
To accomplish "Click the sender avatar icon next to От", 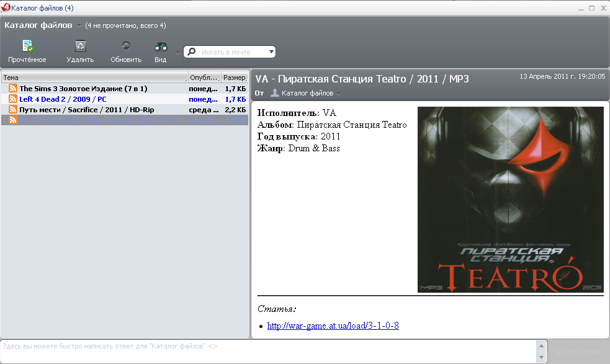I will tap(274, 93).
